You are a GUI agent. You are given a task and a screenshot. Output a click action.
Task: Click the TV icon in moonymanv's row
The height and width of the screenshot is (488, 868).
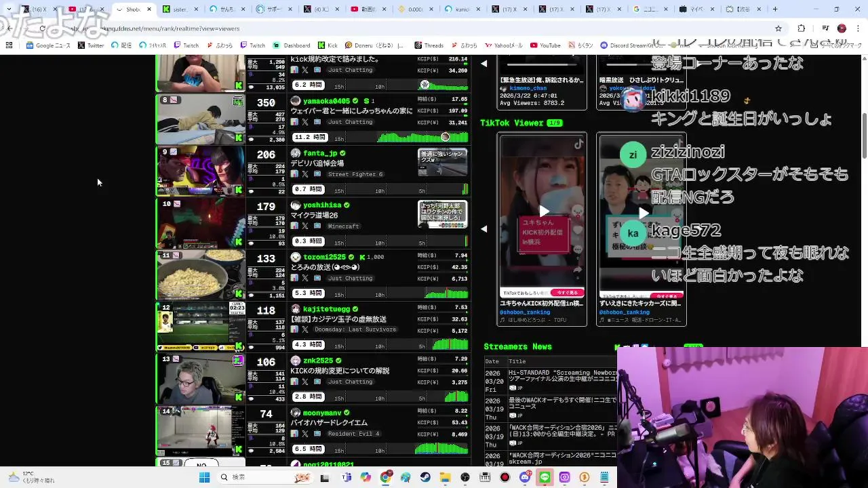point(317,434)
